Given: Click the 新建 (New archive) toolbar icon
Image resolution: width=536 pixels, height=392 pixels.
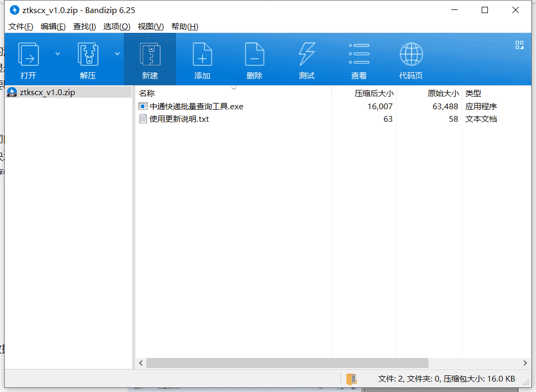Looking at the screenshot, I should coord(150,54).
